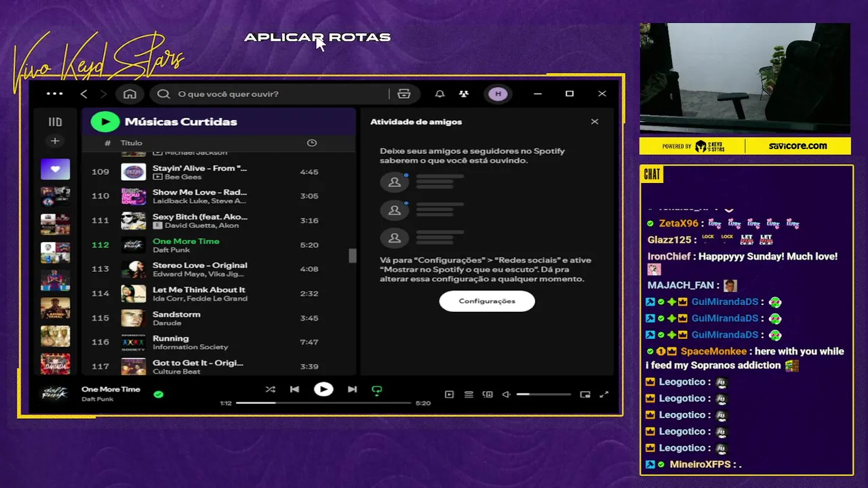Select track Show Me Love
This screenshot has width=868, height=488.
(x=217, y=196)
